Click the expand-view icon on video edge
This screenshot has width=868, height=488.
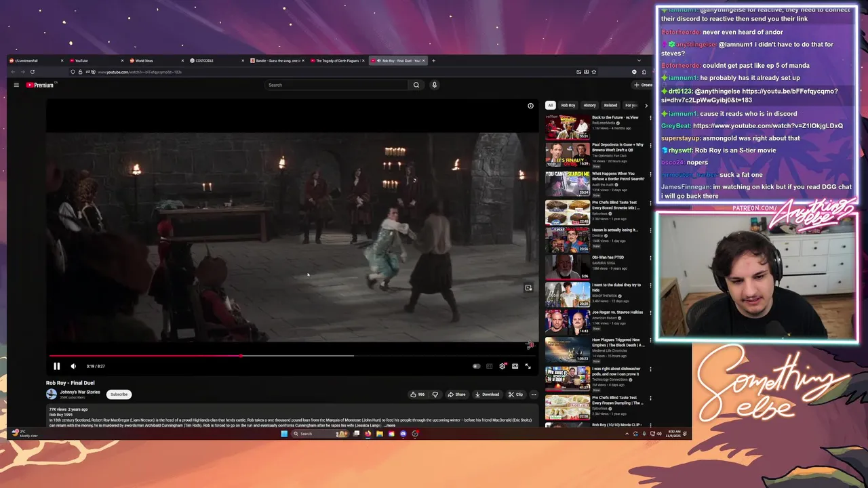tap(528, 287)
